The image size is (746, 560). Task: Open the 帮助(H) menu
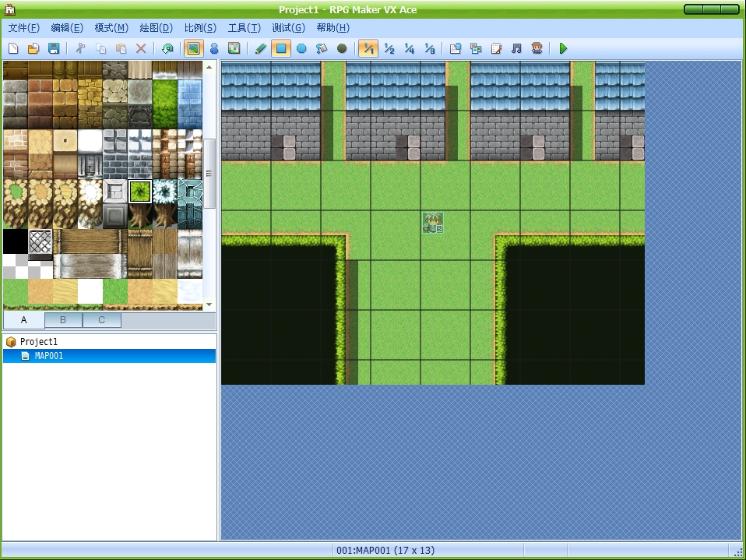[333, 28]
